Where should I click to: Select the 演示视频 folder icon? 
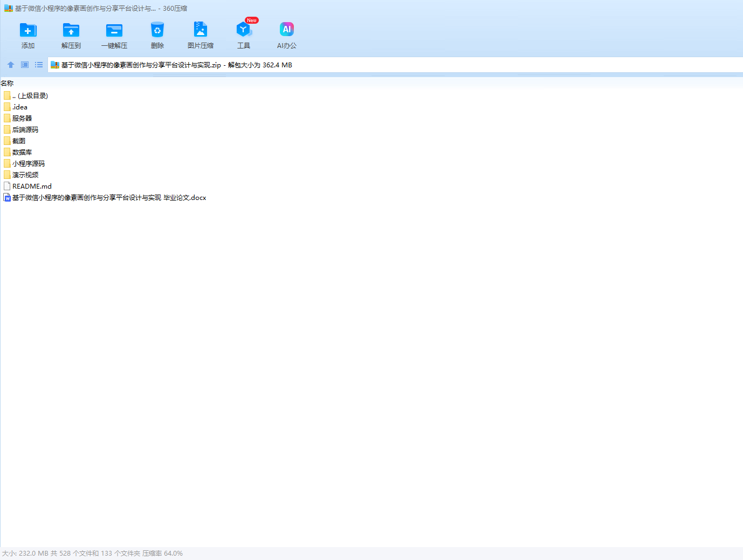tap(7, 175)
